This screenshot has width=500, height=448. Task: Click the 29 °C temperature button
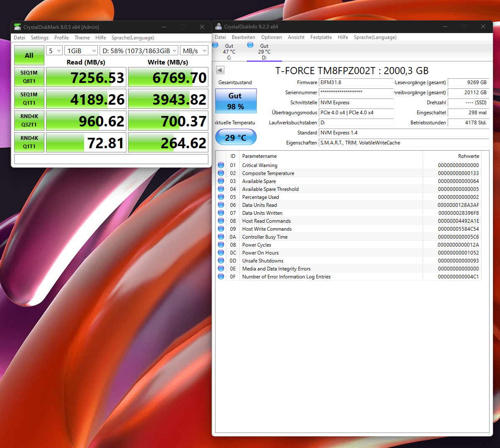236,137
